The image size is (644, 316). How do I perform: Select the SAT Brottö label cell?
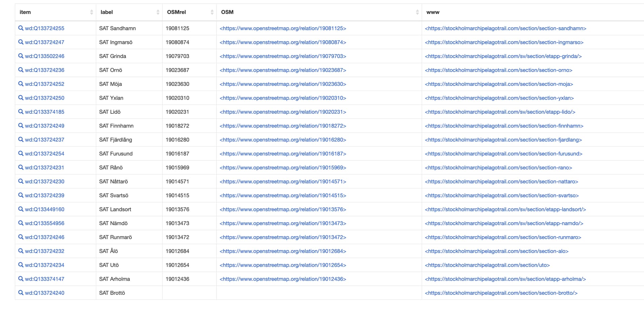point(129,293)
